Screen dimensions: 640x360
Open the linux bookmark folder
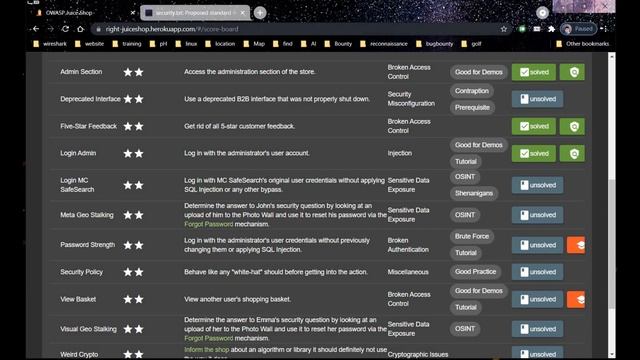pyautogui.click(x=187, y=44)
